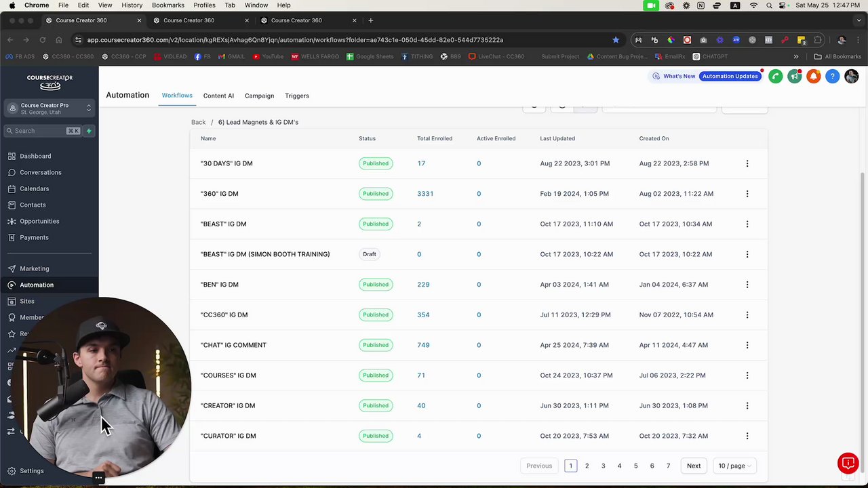Open the three-dot menu for "360" IG DM
Image resolution: width=868 pixels, height=488 pixels.
tap(747, 194)
